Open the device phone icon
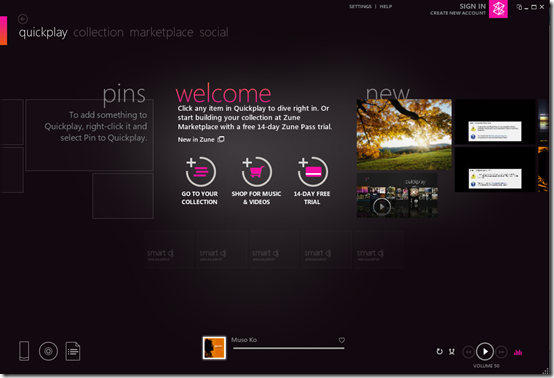This screenshot has height=378, width=554. point(24,351)
